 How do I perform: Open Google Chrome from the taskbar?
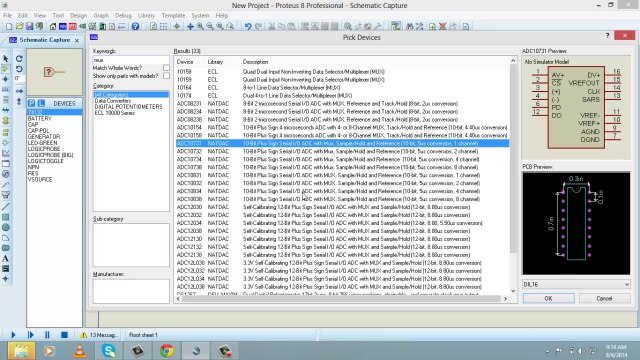(167, 351)
